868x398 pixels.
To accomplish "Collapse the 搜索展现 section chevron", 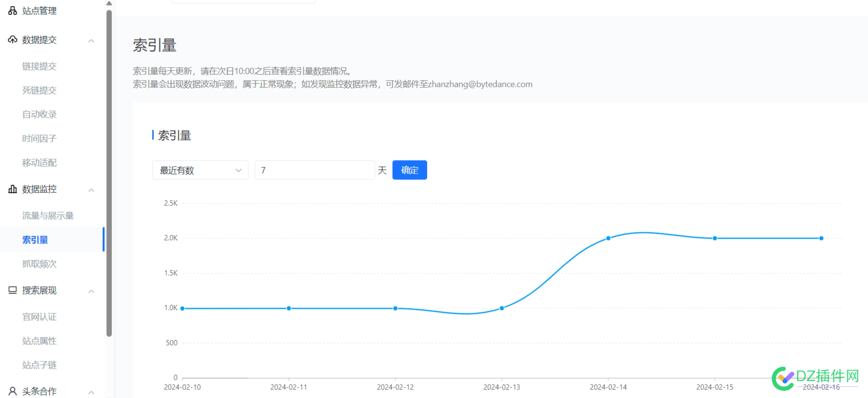I will tap(91, 291).
